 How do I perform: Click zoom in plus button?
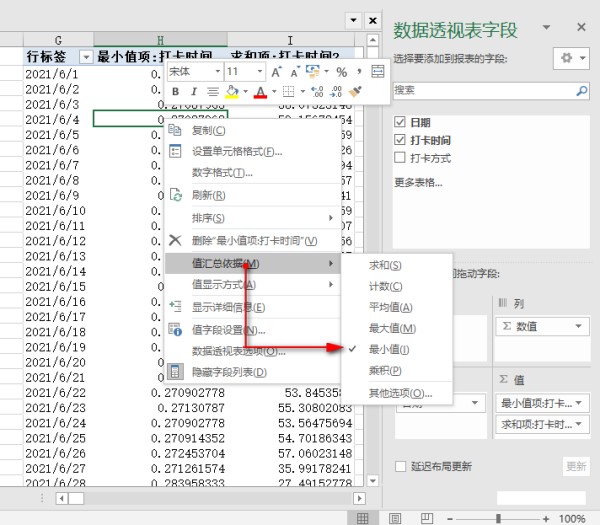[546, 519]
